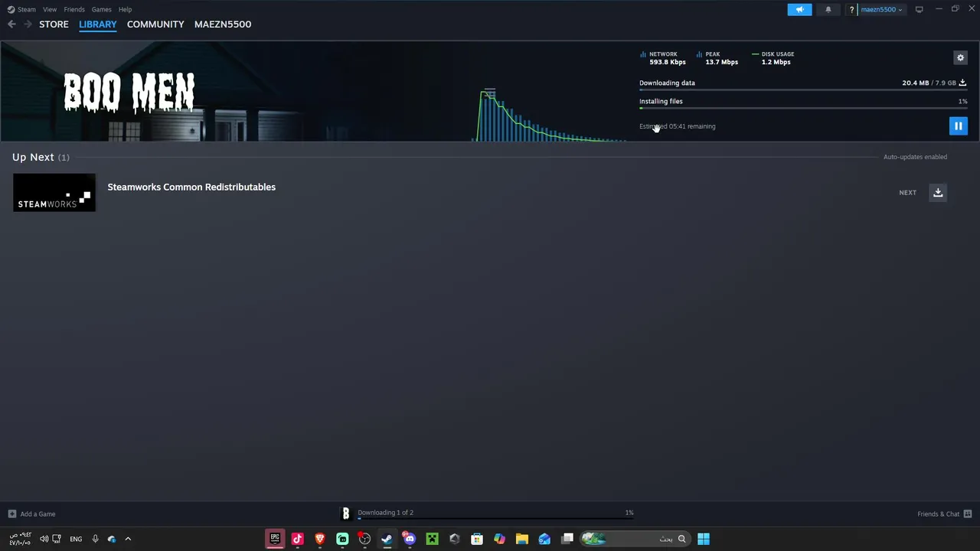The height and width of the screenshot is (551, 980).
Task: Open Unity Hub taskbar icon
Action: pyautogui.click(x=455, y=539)
